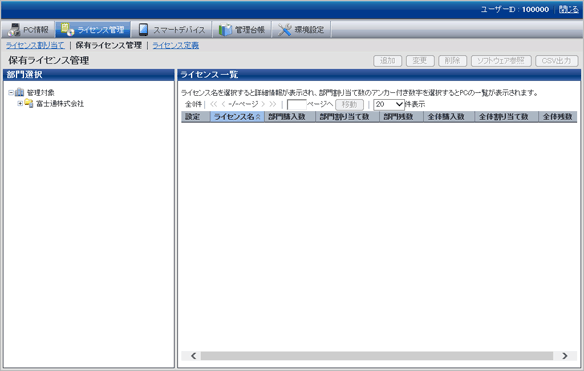The height and width of the screenshot is (371, 584).
Task: Click the 富士通株式会社 folder icon
Action: click(x=29, y=103)
